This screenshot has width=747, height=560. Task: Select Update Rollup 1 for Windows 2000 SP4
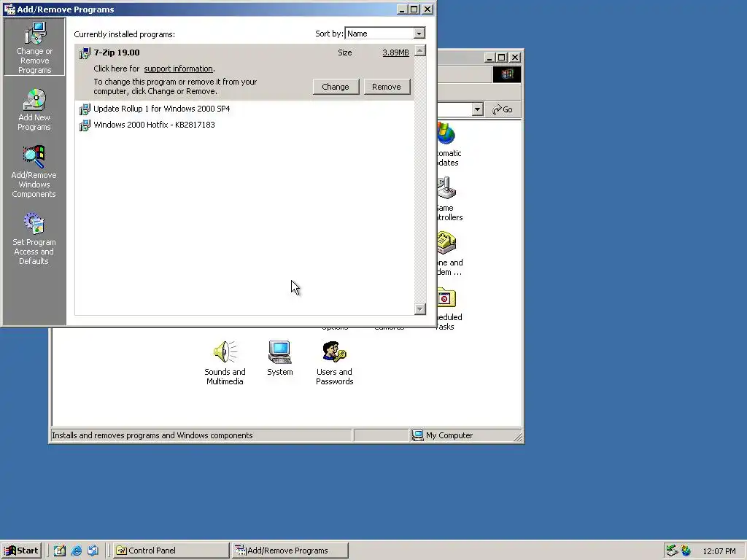(x=161, y=109)
